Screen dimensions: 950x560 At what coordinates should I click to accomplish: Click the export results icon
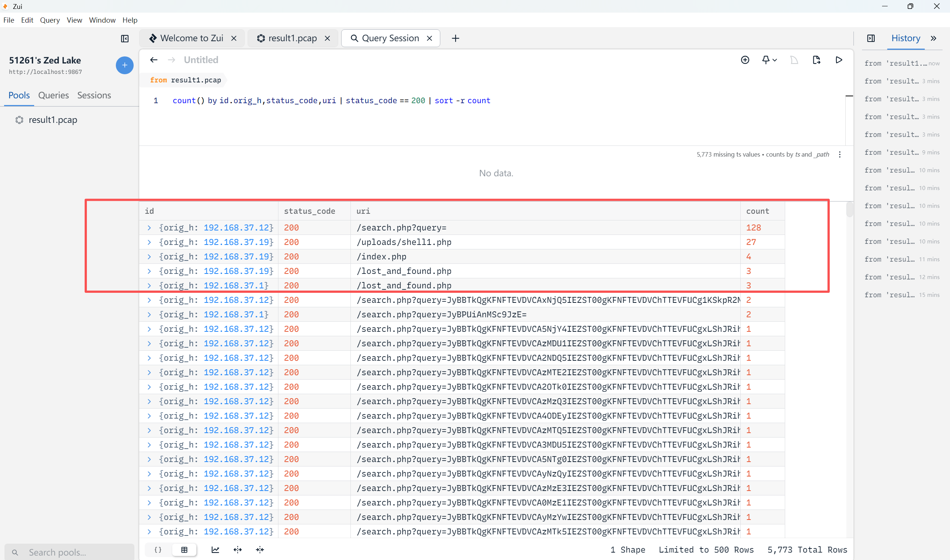coord(816,60)
